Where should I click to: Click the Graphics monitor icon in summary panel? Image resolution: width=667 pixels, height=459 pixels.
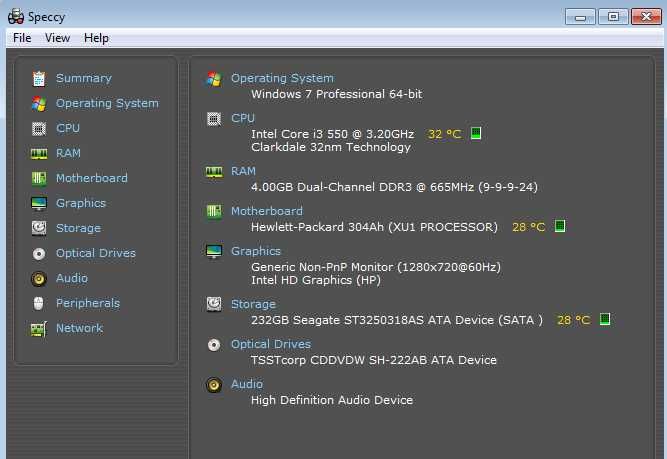point(214,251)
